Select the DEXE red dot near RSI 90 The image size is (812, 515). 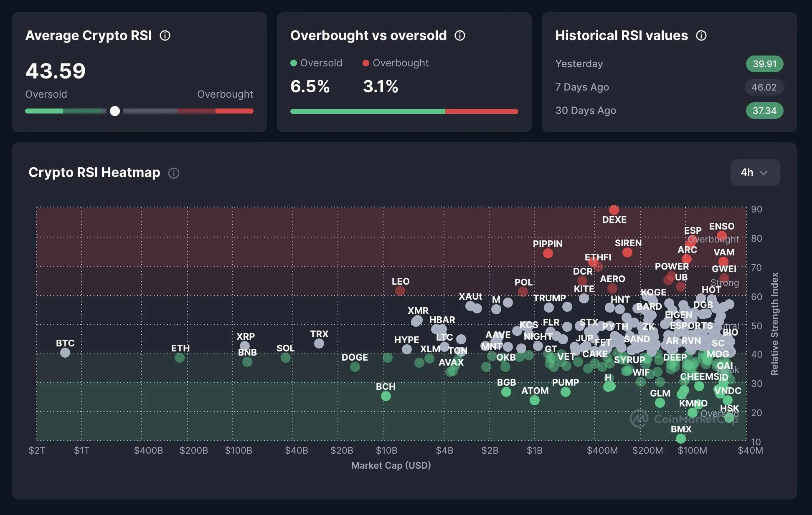point(614,210)
